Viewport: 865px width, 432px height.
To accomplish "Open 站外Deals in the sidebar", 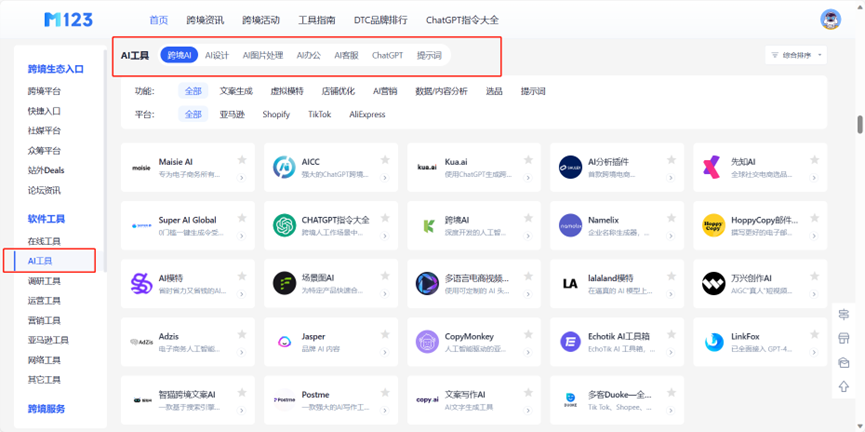I will tap(46, 170).
